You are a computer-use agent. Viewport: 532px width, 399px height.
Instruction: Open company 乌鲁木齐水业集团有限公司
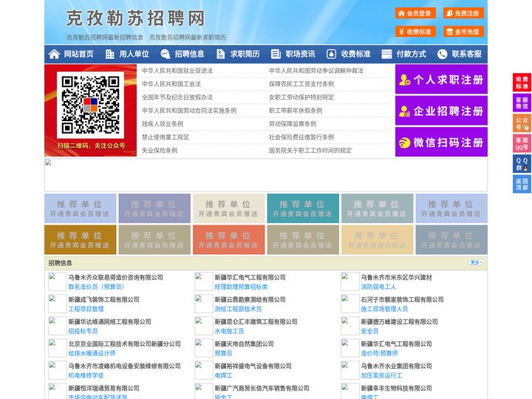(396, 366)
